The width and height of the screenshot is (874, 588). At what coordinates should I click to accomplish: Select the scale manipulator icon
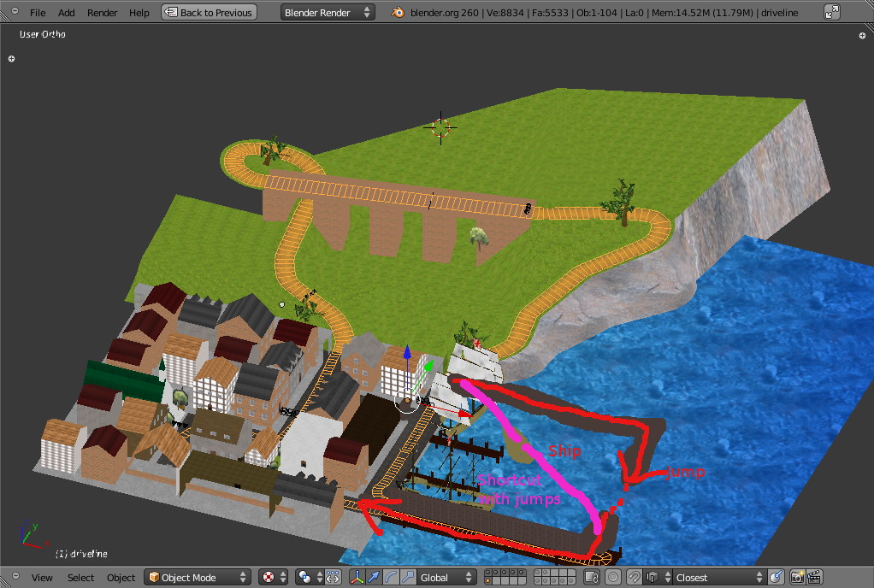pos(408,578)
